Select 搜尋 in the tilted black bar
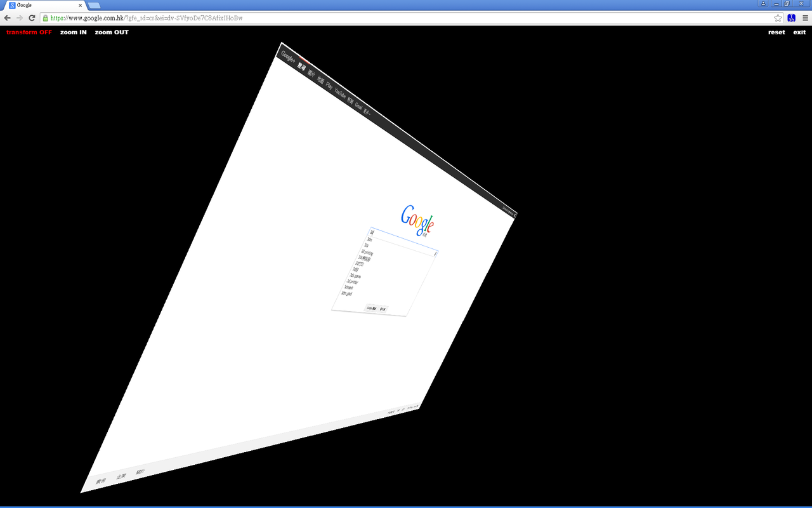This screenshot has height=508, width=812. point(301,67)
